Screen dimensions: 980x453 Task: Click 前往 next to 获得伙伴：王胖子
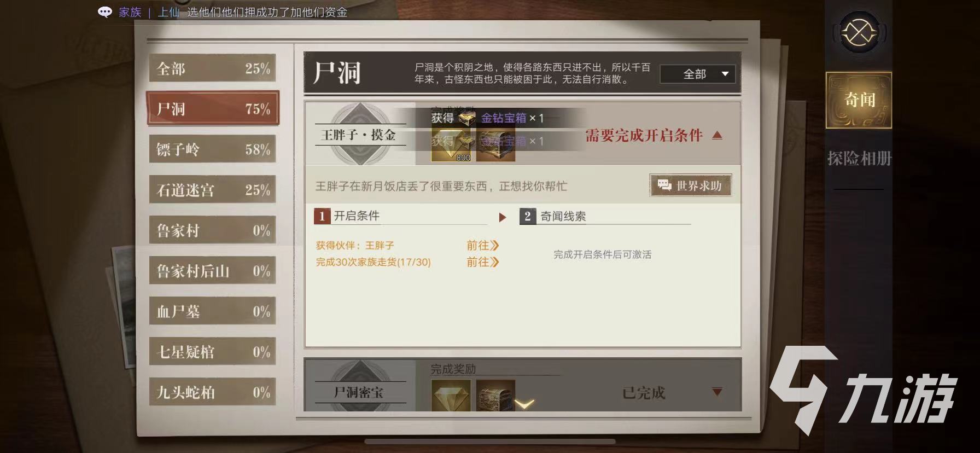[x=482, y=246]
